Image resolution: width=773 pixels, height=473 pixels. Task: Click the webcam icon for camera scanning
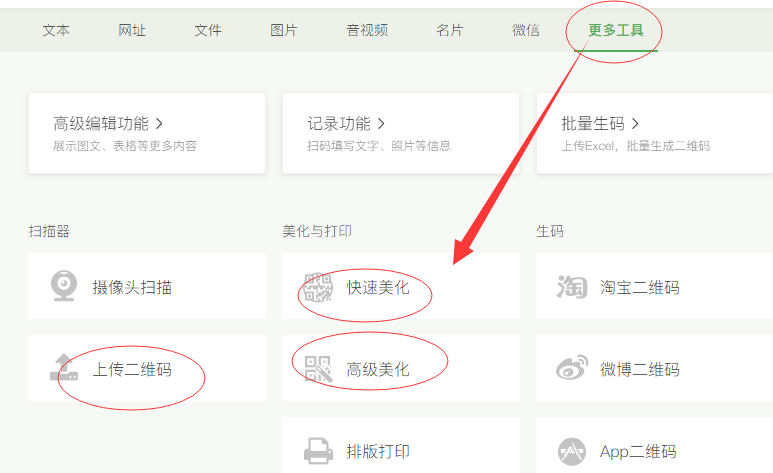pyautogui.click(x=64, y=286)
